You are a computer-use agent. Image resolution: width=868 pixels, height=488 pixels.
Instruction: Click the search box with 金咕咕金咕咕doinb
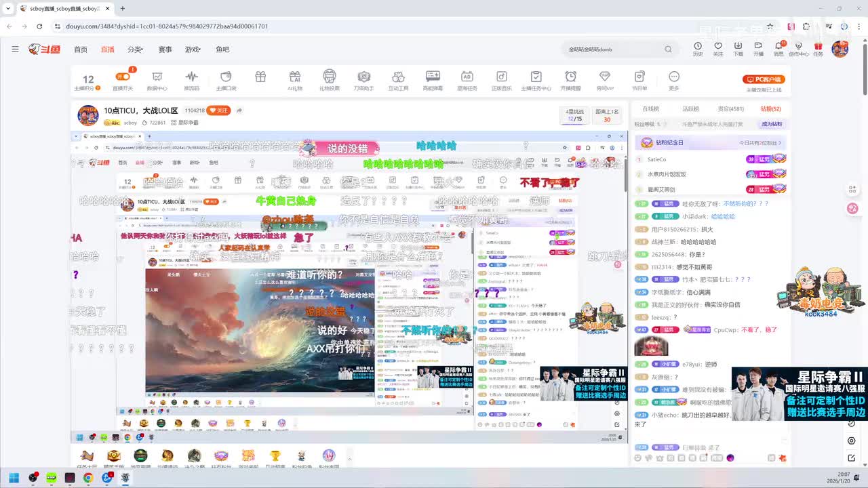tap(620, 49)
